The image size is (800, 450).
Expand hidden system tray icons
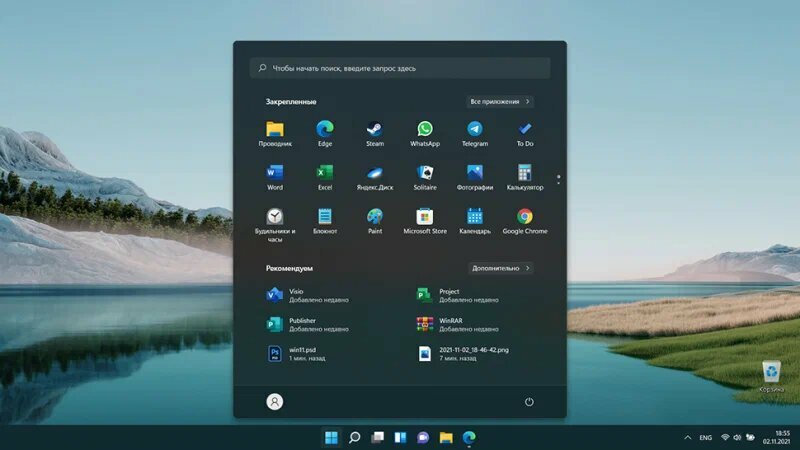688,437
